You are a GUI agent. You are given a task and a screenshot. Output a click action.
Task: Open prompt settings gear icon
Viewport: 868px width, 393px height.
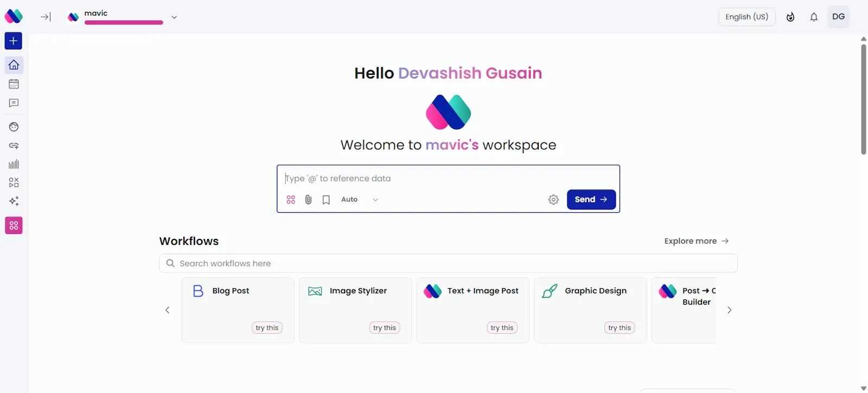click(553, 200)
